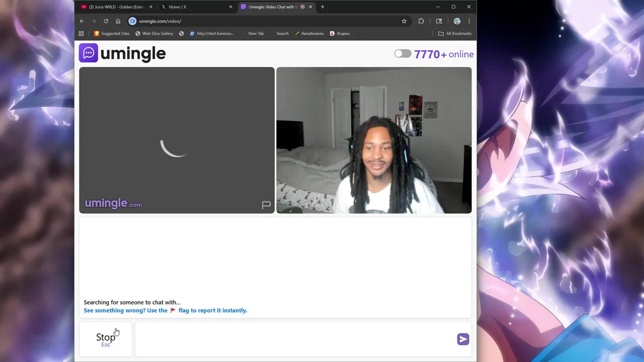Bookmark this page with the star icon
The width and height of the screenshot is (644, 362).
pos(404,21)
